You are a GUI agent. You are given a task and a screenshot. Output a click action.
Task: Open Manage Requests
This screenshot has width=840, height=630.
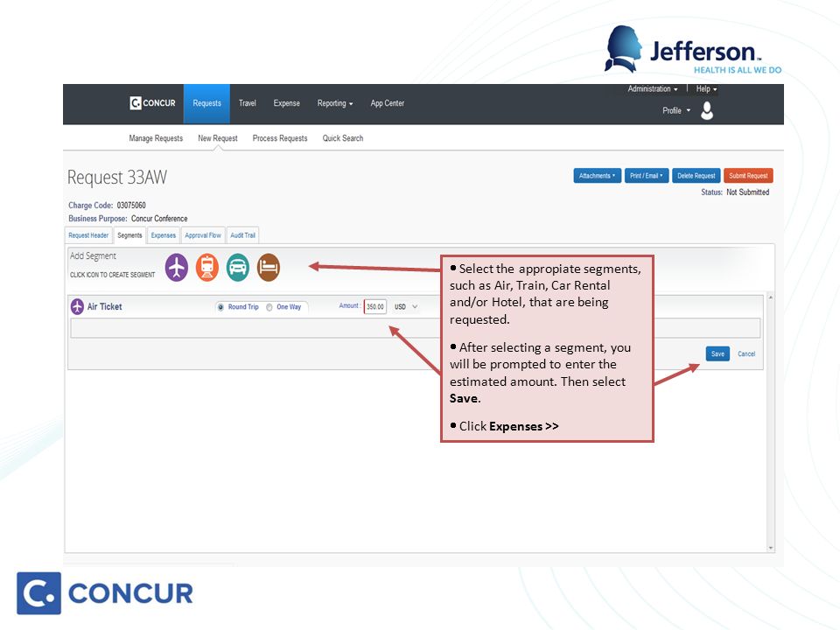click(156, 138)
